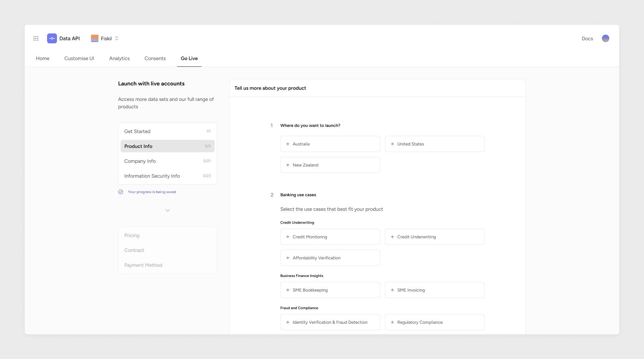
Task: Select Affordability Verification option
Action: point(330,258)
